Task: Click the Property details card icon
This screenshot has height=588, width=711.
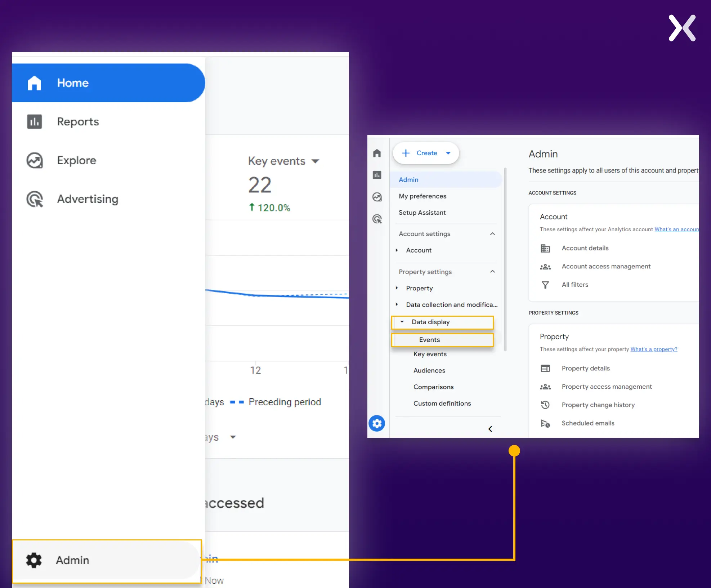Action: point(545,368)
